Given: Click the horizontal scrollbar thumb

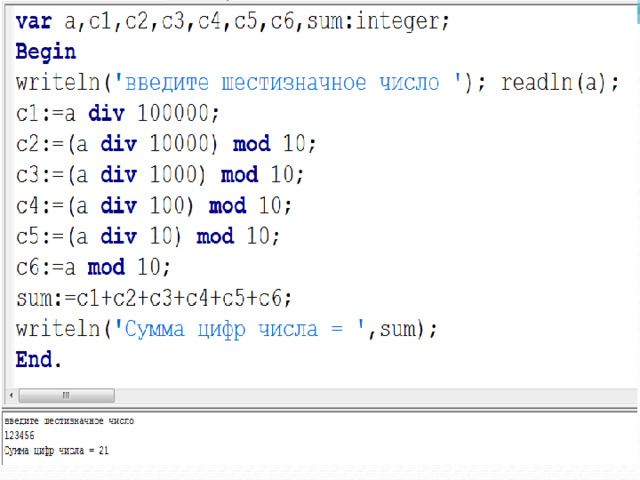Looking at the screenshot, I should 67,395.
